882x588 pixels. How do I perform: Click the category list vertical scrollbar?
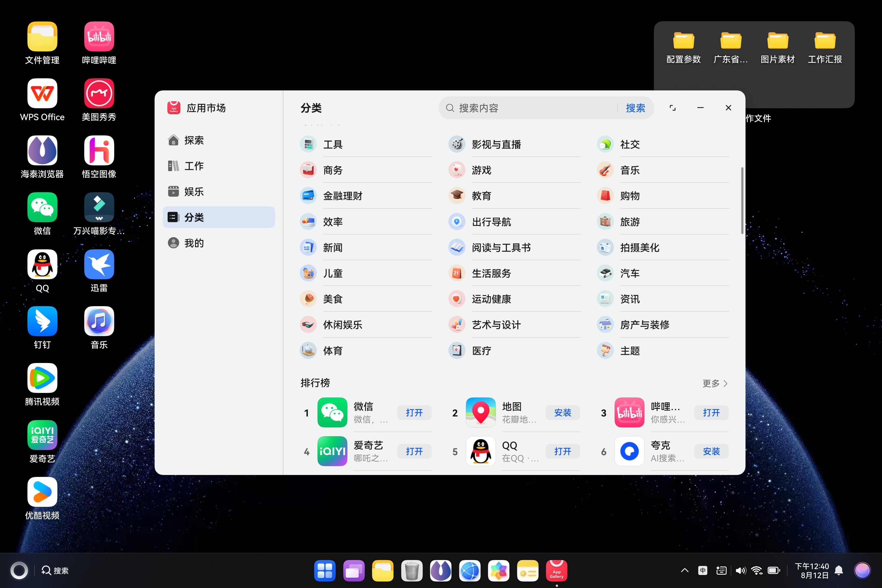742,201
